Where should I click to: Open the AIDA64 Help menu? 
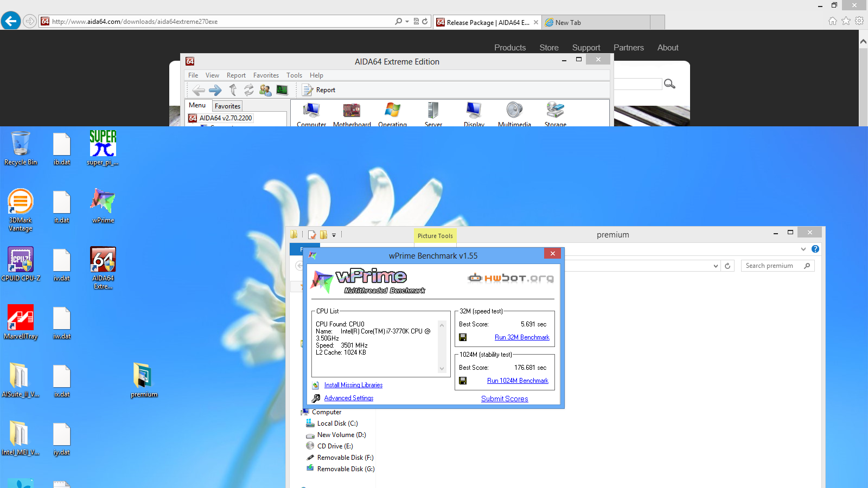click(316, 75)
